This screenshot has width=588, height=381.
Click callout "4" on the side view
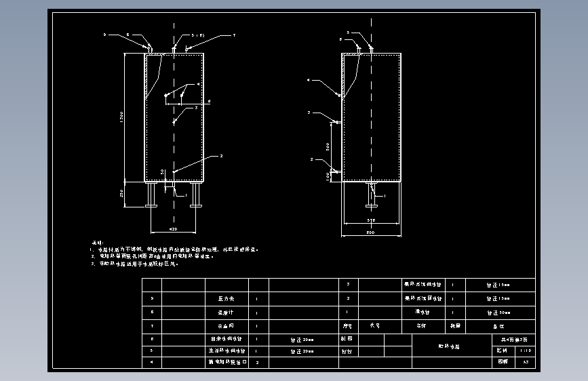309,80
